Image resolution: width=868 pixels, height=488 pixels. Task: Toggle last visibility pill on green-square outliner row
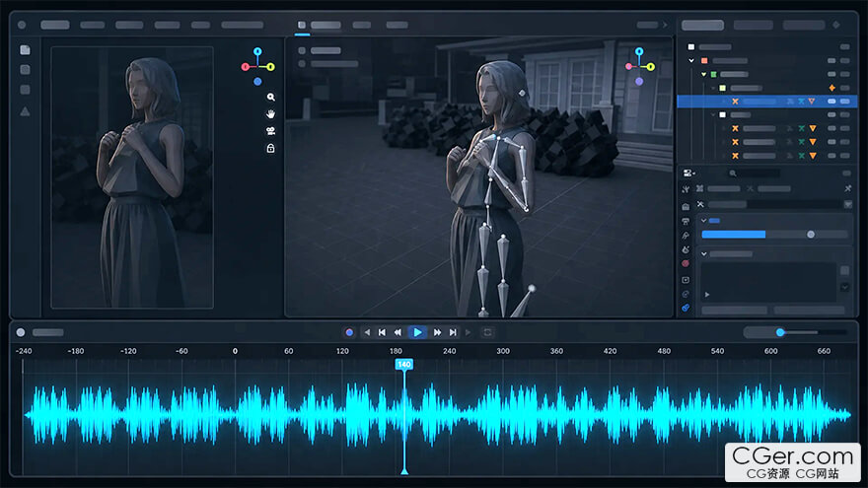point(844,74)
